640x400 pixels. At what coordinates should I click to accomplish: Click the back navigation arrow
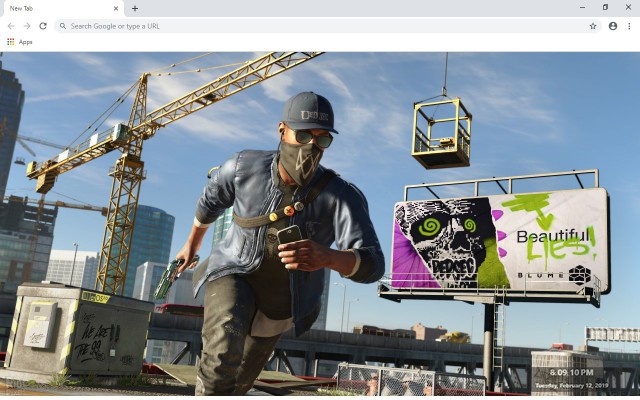11,26
